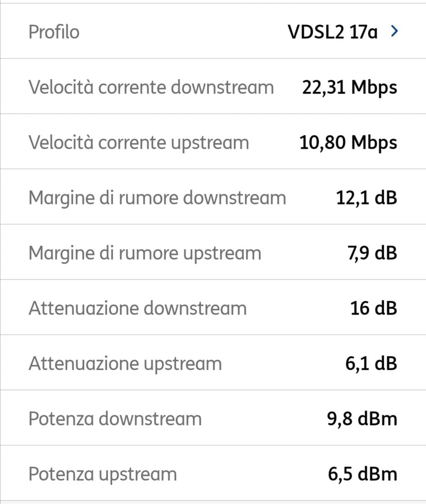This screenshot has width=426, height=504.
Task: Click the Mbps unit beside 22,31
Action: tap(375, 88)
